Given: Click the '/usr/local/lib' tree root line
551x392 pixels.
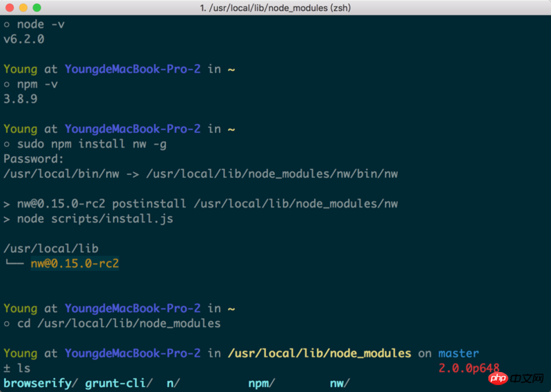Looking at the screenshot, I should pyautogui.click(x=51, y=249).
